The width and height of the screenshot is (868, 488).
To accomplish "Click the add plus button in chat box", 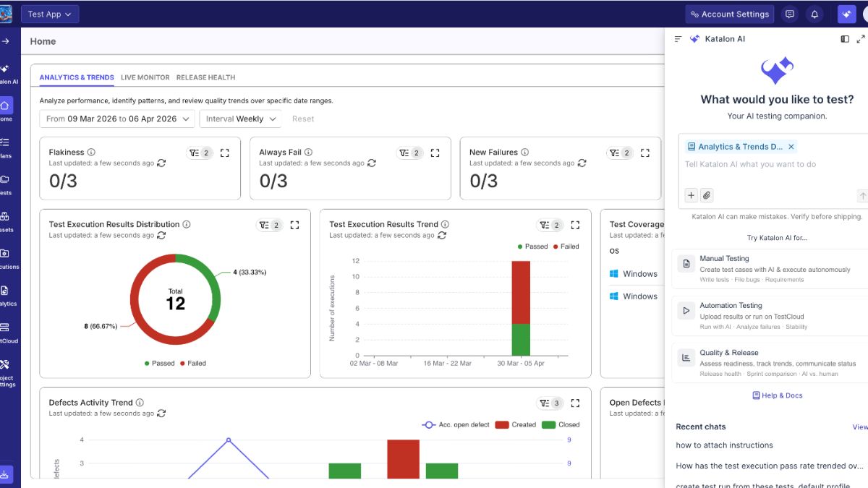I will click(691, 195).
